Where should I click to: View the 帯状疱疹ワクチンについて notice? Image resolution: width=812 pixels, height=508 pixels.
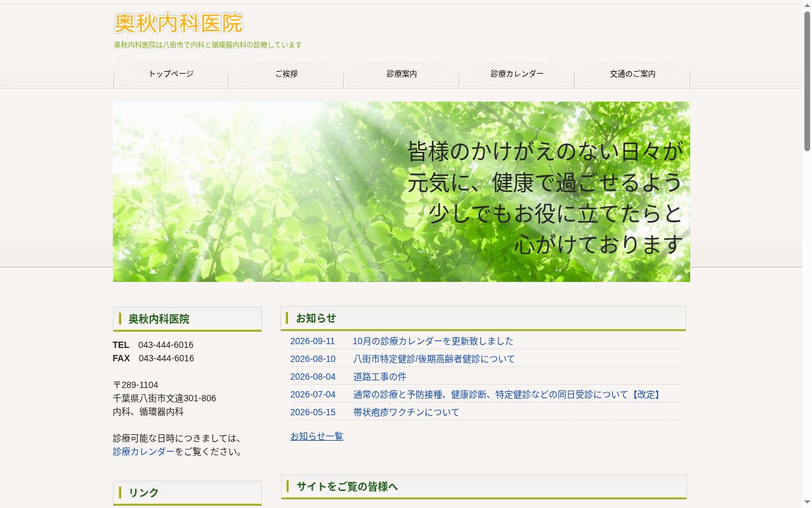tap(407, 412)
